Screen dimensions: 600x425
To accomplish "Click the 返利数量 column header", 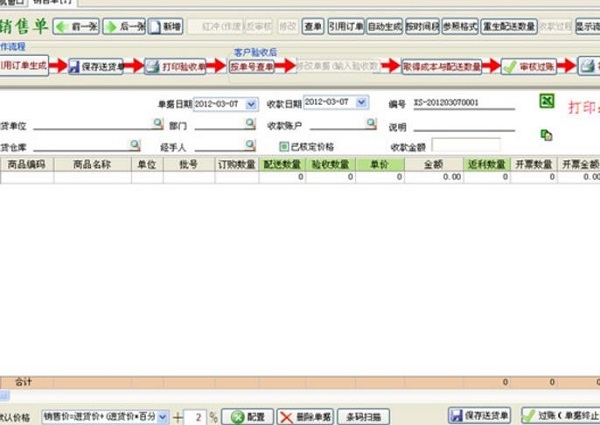I will click(486, 164).
